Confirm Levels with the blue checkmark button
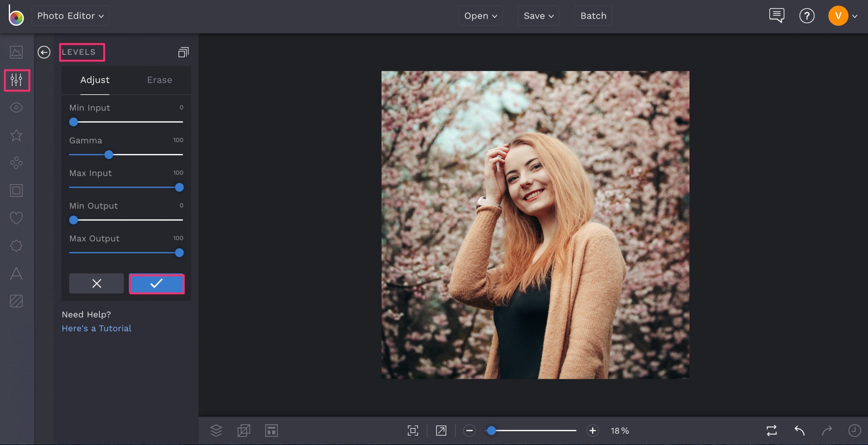Screen dimensions: 868x445 tap(157, 284)
